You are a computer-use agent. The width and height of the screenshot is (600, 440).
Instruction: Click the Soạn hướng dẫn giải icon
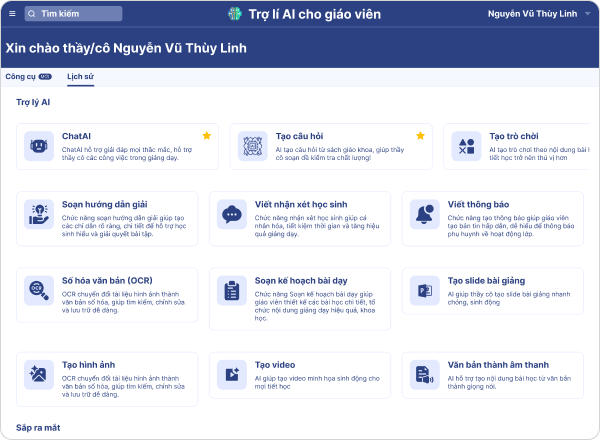(x=40, y=213)
